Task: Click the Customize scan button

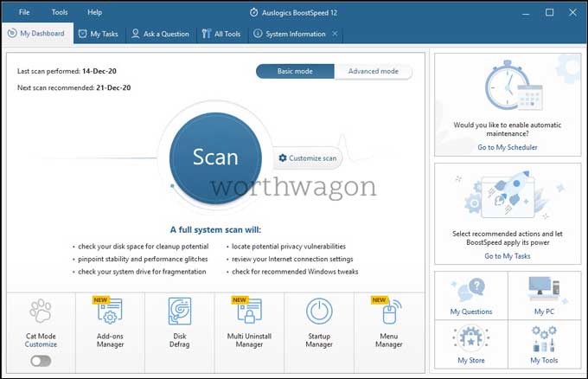Action: (308, 158)
